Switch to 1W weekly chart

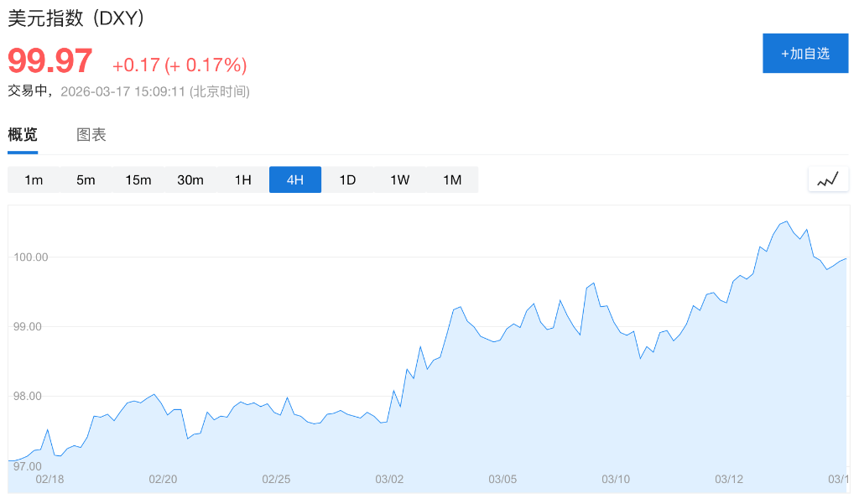click(x=399, y=180)
